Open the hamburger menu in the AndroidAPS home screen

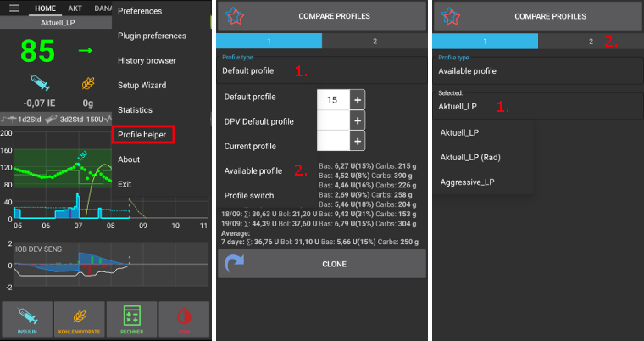coord(14,8)
